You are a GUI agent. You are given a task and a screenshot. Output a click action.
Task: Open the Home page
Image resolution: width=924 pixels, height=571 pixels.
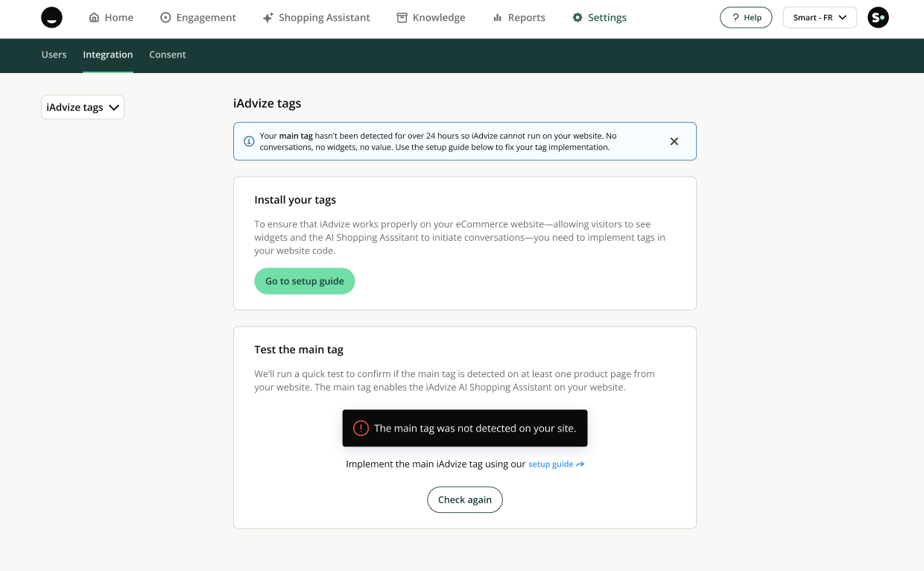click(111, 18)
